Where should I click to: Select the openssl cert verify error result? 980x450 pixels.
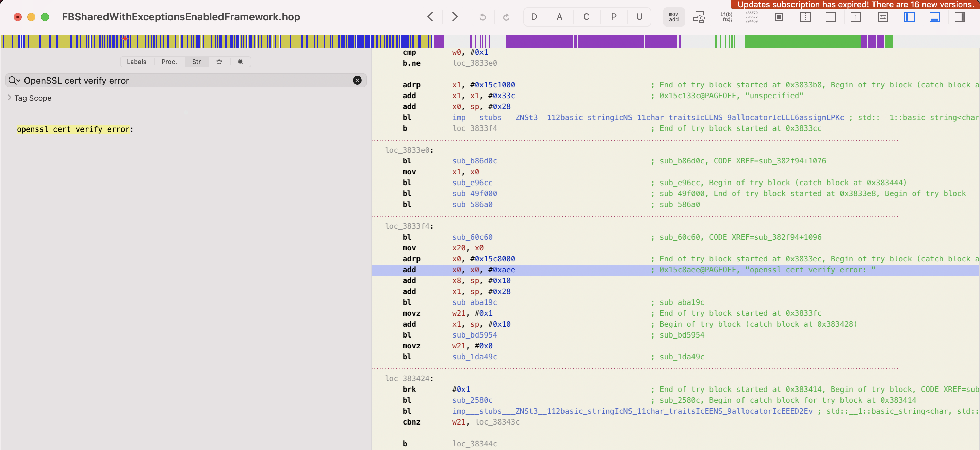(75, 129)
